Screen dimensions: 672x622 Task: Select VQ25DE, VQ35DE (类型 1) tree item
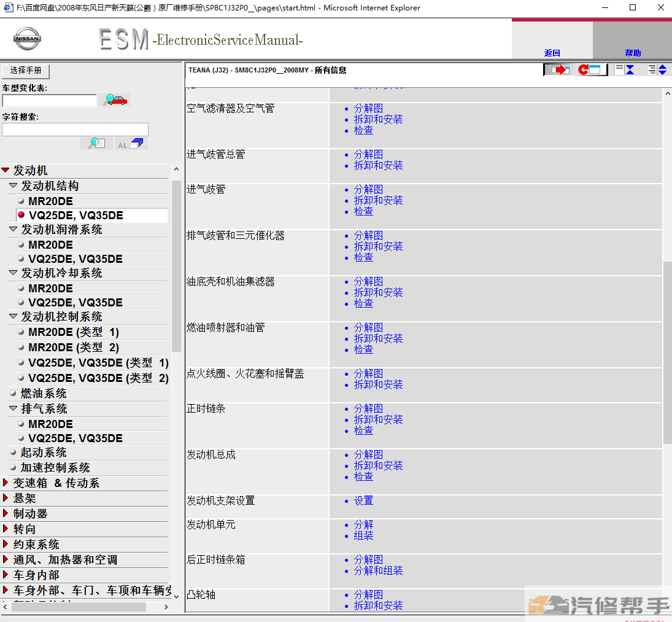(99, 363)
